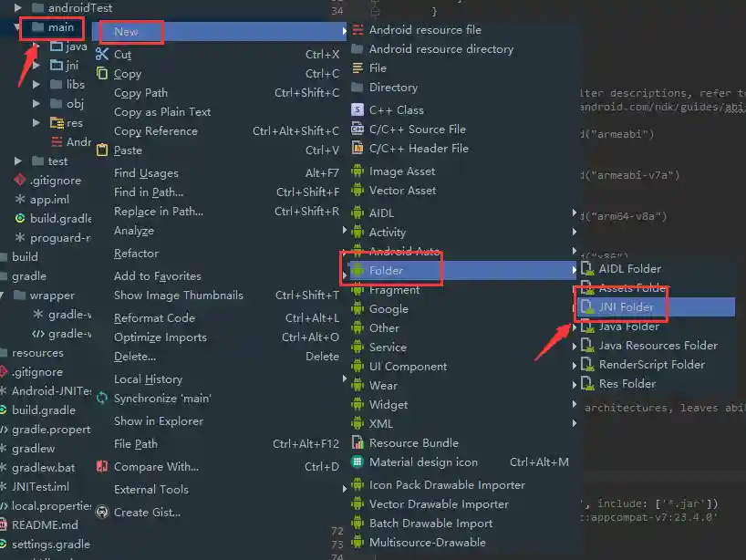The image size is (746, 560).
Task: Click the Material design icon glyph
Action: tap(357, 461)
